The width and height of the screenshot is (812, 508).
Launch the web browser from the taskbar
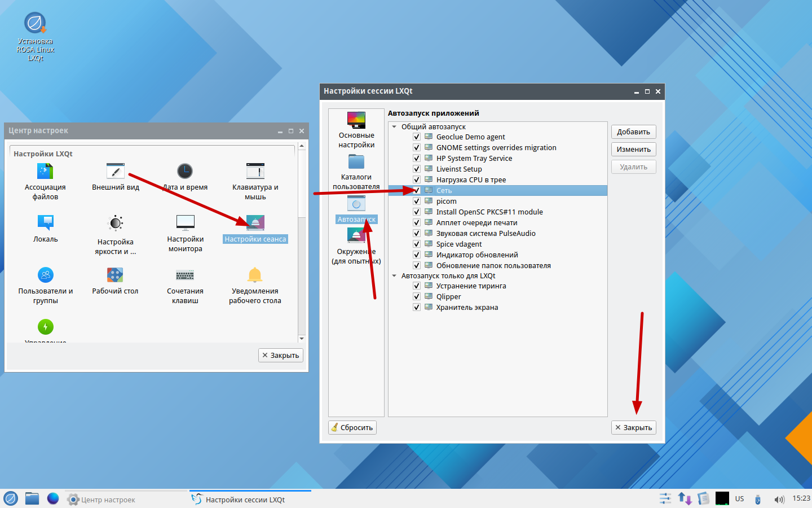[53, 499]
